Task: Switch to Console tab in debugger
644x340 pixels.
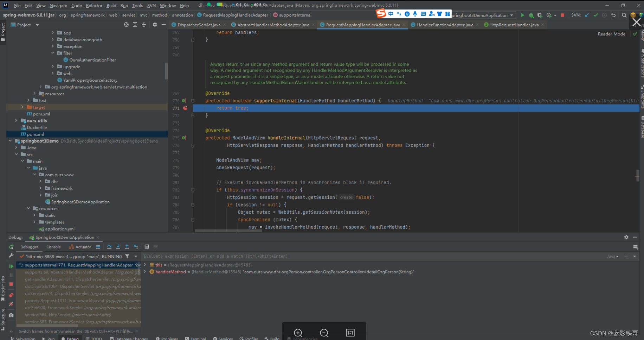Action: click(53, 247)
